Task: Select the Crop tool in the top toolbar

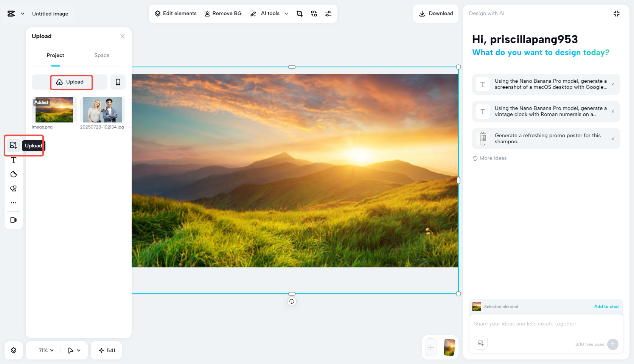Action: click(x=299, y=13)
